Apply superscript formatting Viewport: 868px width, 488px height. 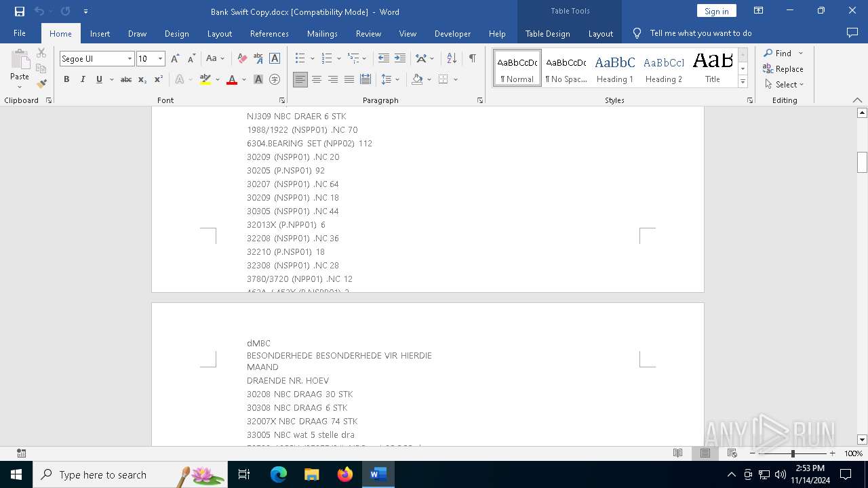coord(159,79)
